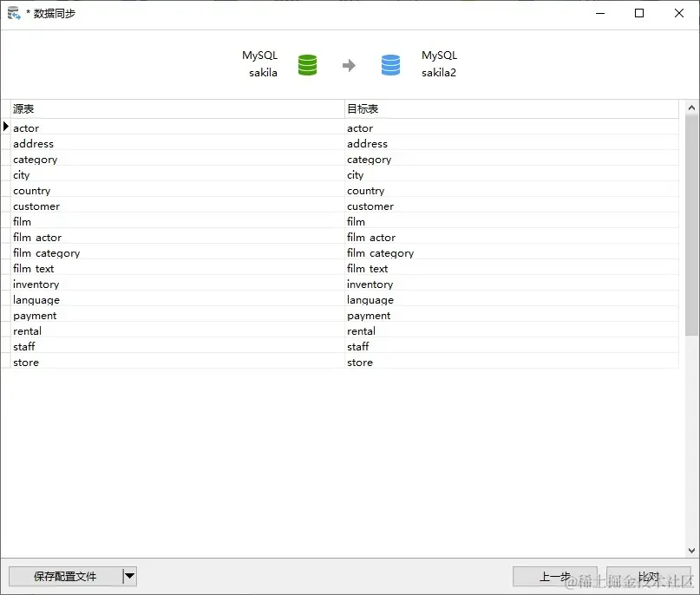Click the gray arrow between databases

pyautogui.click(x=349, y=65)
